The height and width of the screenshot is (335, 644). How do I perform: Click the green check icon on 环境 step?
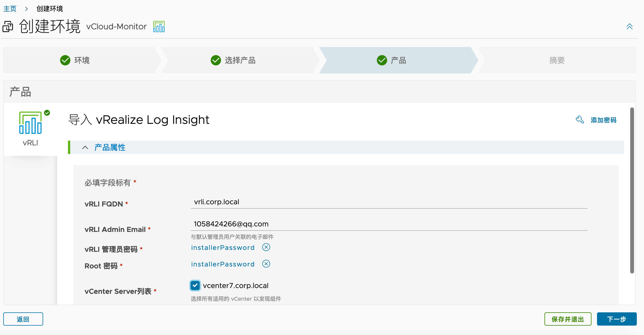click(x=65, y=60)
